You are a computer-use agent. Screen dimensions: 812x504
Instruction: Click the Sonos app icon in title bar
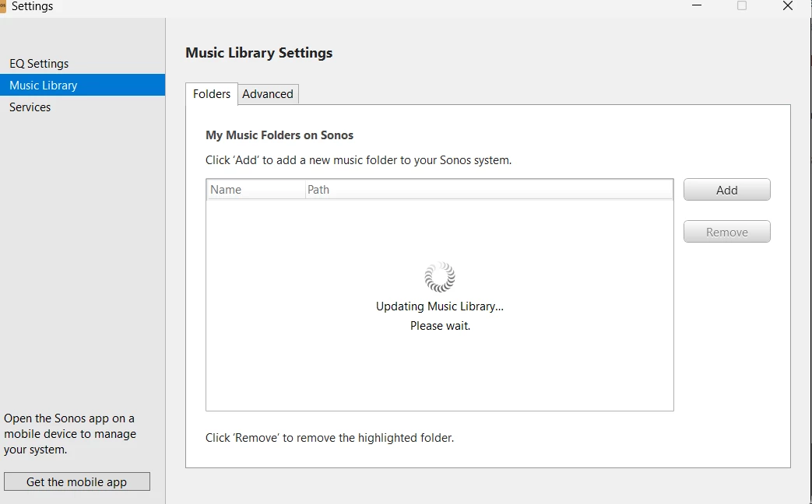[3, 6]
